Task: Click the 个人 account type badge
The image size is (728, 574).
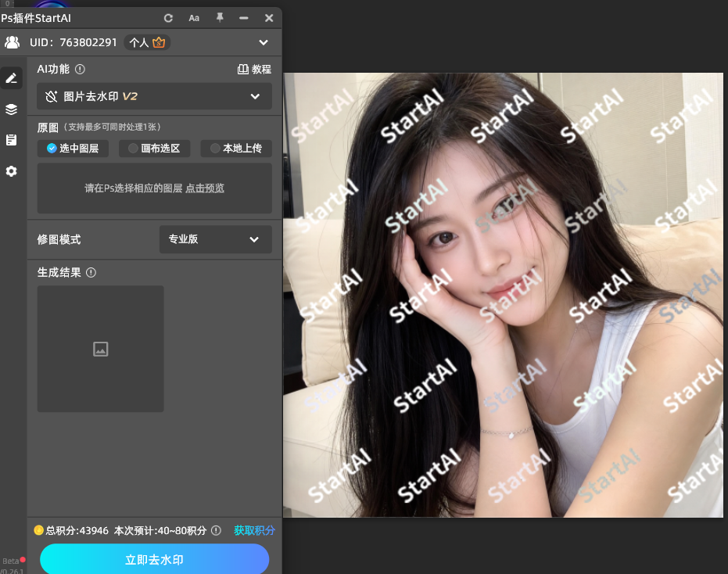Action: [x=147, y=43]
